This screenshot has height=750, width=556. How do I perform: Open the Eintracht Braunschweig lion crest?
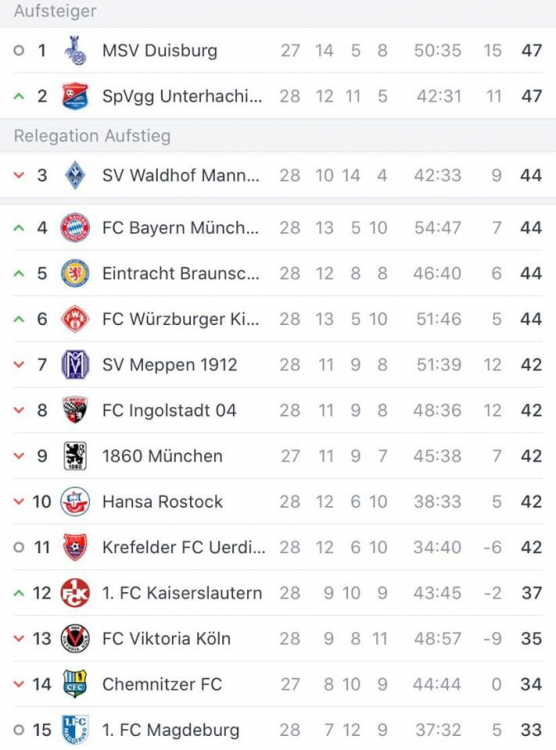pos(75,273)
